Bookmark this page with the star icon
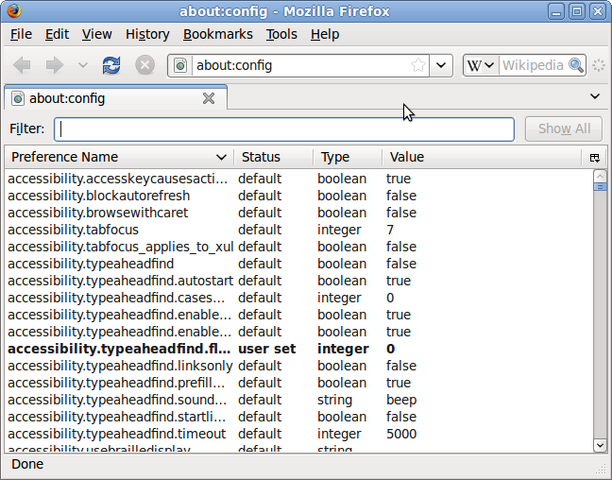 (418, 65)
